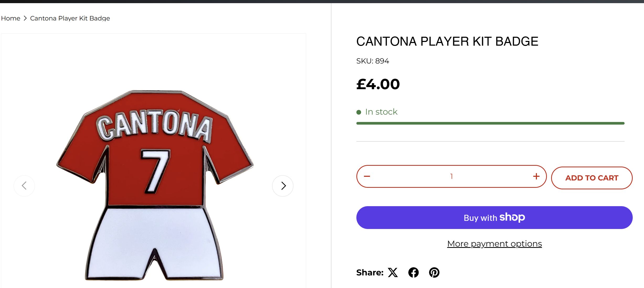This screenshot has width=644, height=288.
Task: Increase quantity with the plus button
Action: click(x=536, y=176)
